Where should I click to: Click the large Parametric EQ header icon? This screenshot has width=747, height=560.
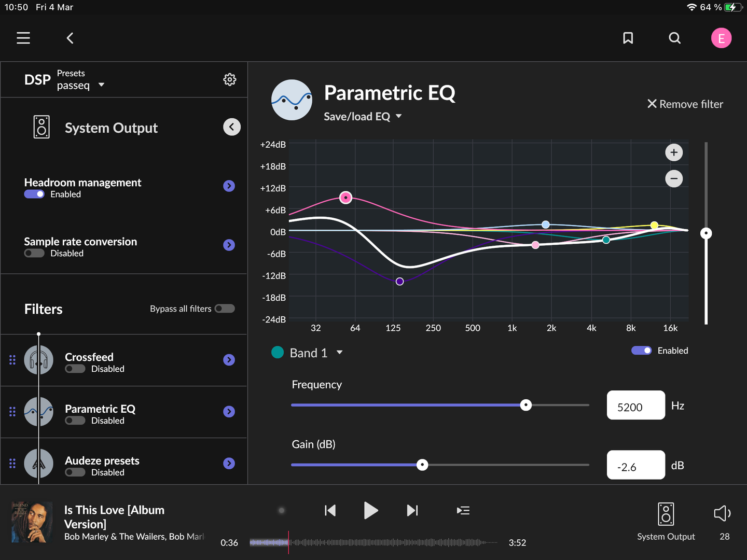(x=292, y=100)
